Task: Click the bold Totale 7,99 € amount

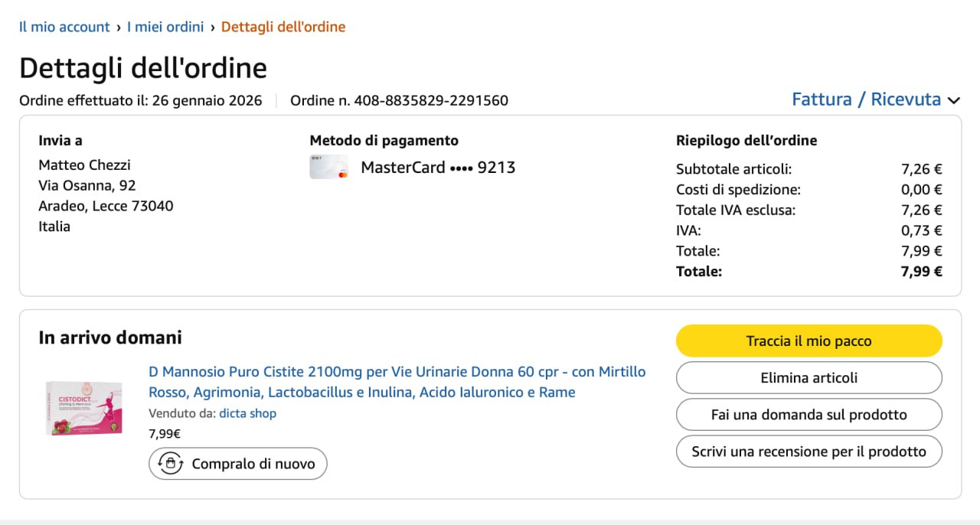Action: tap(921, 271)
